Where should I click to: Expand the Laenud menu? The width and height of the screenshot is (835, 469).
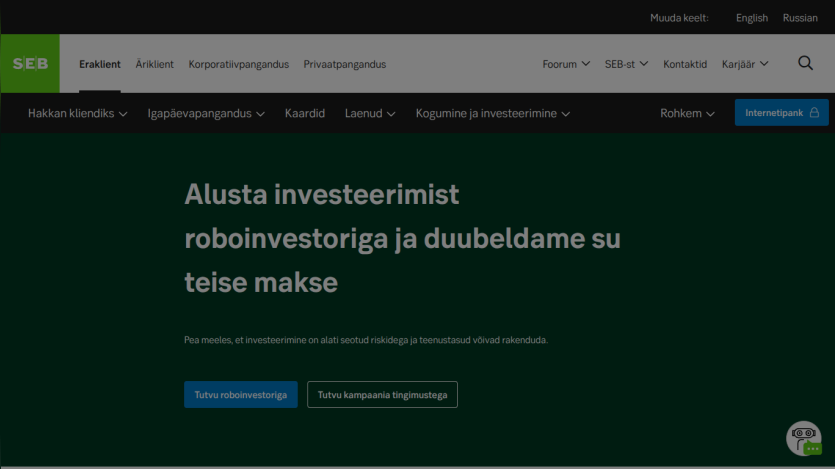click(370, 113)
